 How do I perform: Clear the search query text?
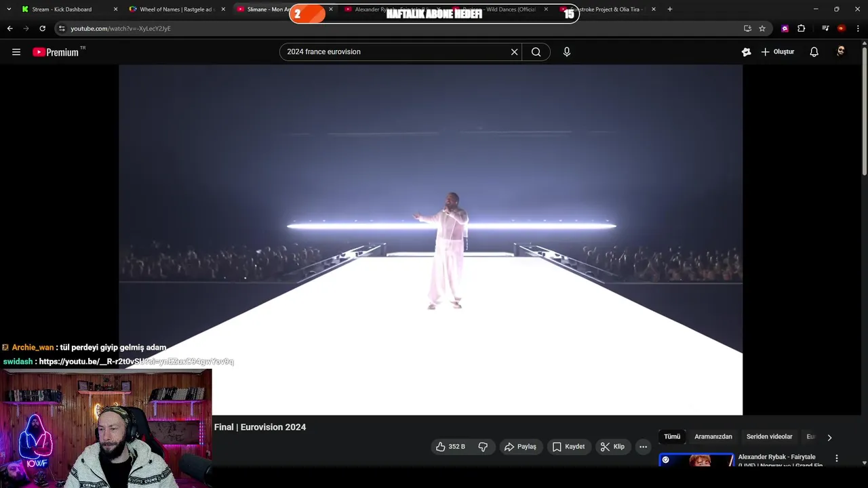tap(514, 52)
